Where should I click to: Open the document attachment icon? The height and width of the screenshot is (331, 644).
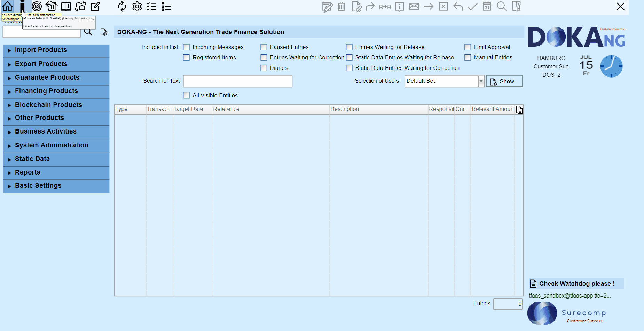pos(356,6)
